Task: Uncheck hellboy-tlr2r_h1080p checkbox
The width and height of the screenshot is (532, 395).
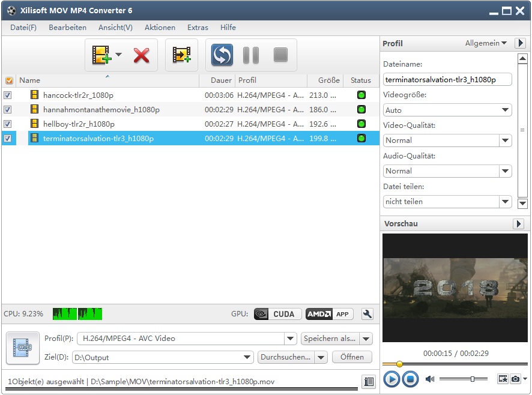Action: click(x=7, y=124)
